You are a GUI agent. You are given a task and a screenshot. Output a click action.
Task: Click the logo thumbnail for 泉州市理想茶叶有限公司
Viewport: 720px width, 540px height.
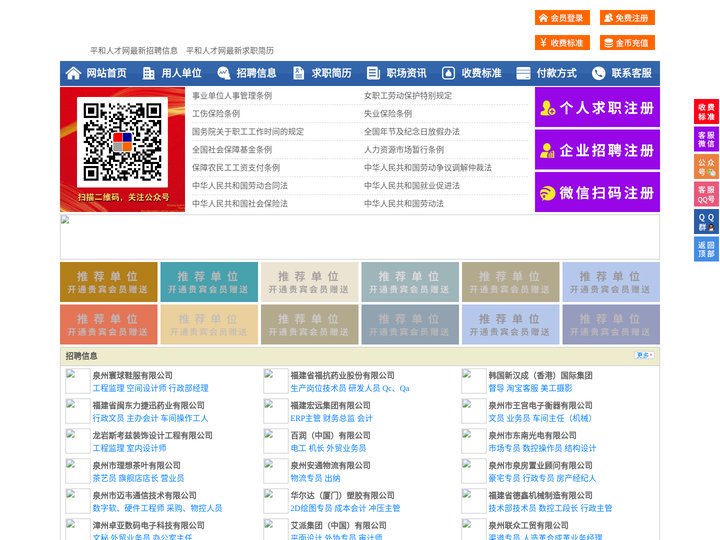pyautogui.click(x=78, y=471)
